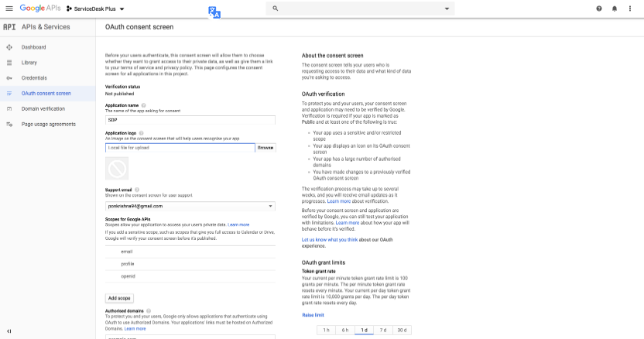Go to Dashboard in the sidebar
This screenshot has height=339, width=644.
(33, 47)
